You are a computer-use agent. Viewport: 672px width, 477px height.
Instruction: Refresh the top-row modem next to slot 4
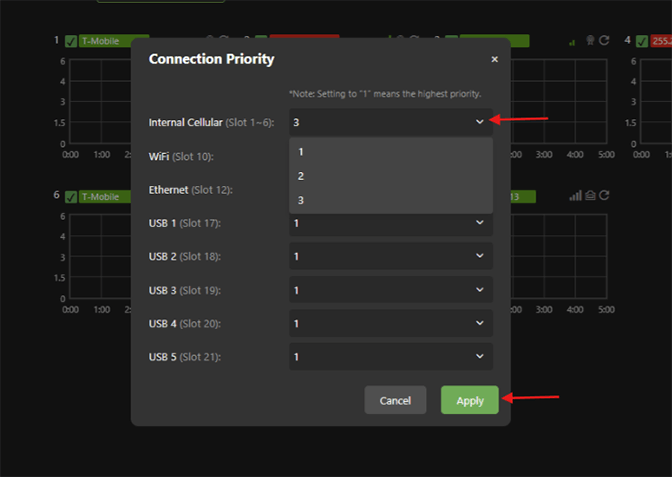point(604,40)
